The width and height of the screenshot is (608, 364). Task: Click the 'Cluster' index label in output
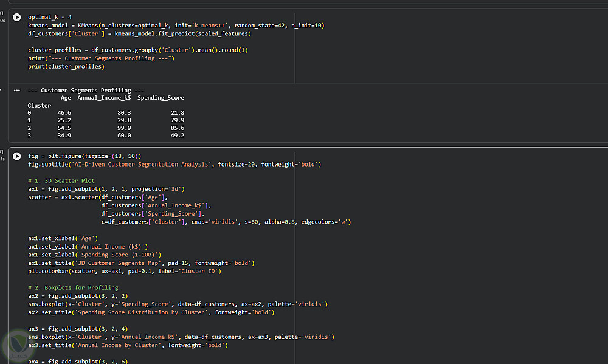pyautogui.click(x=39, y=106)
